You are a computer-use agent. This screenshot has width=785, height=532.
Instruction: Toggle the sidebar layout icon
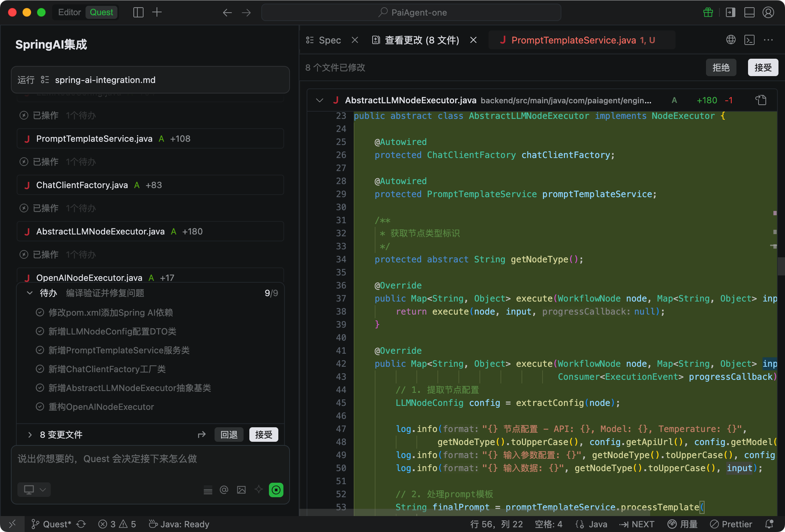pos(138,12)
